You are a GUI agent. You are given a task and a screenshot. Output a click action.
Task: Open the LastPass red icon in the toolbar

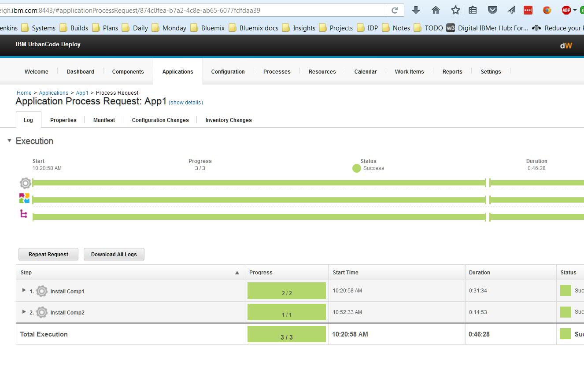(528, 9)
